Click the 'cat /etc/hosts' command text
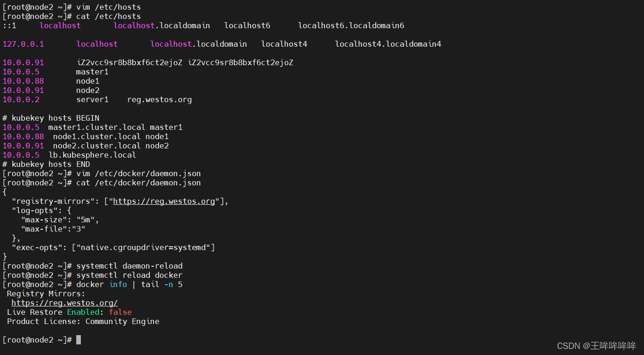Screen dimensions: 644x355 (109, 16)
